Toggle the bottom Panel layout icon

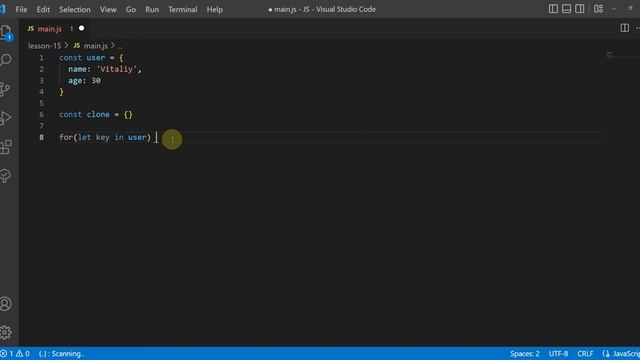pos(566,9)
